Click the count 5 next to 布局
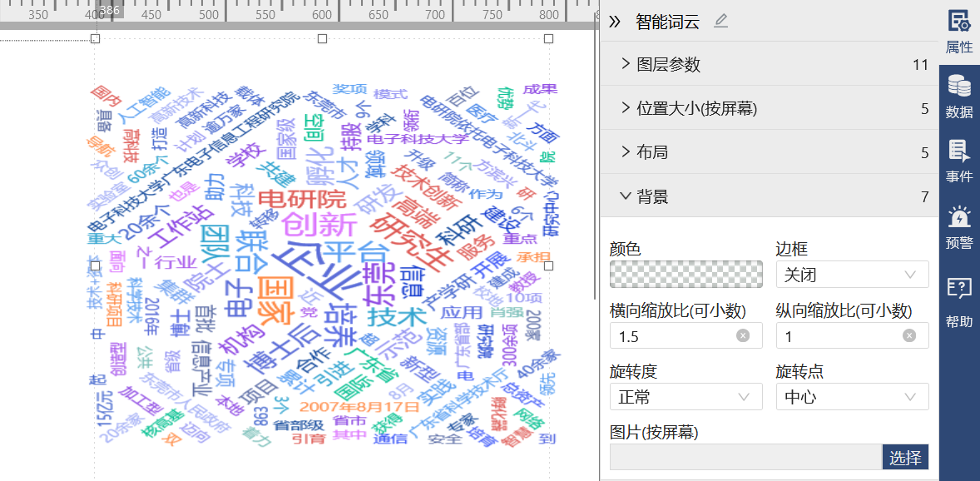 pyautogui.click(x=925, y=152)
